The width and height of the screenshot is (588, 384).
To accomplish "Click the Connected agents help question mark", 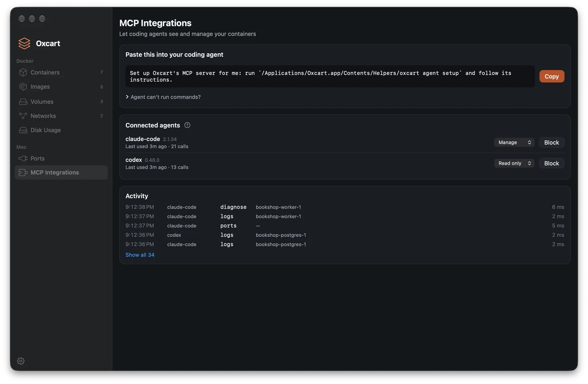I will [x=187, y=125].
